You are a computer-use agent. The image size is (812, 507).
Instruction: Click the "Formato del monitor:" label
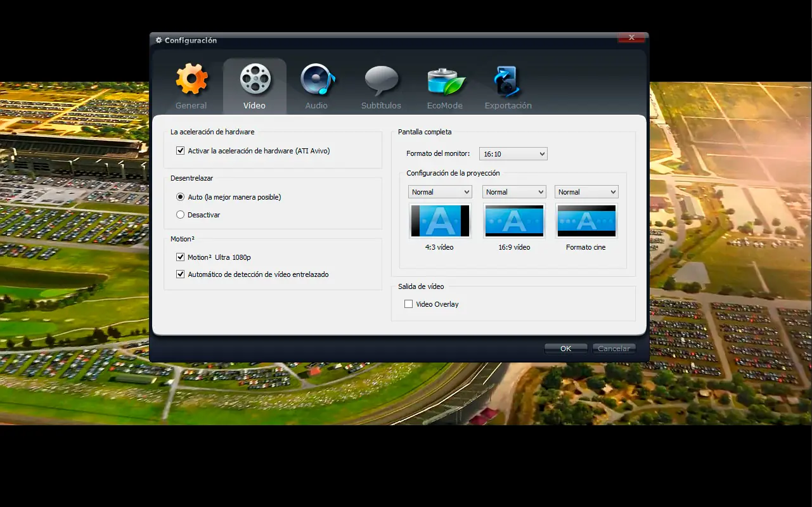[438, 153]
